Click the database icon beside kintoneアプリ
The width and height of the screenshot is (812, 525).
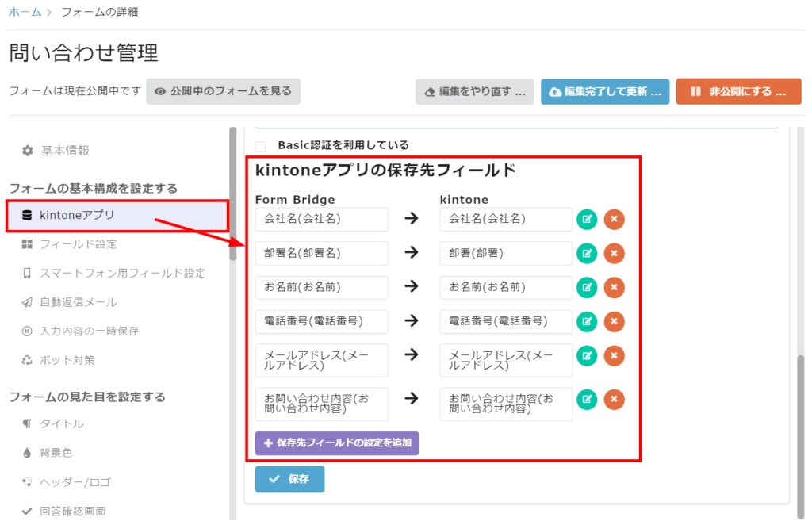(27, 215)
